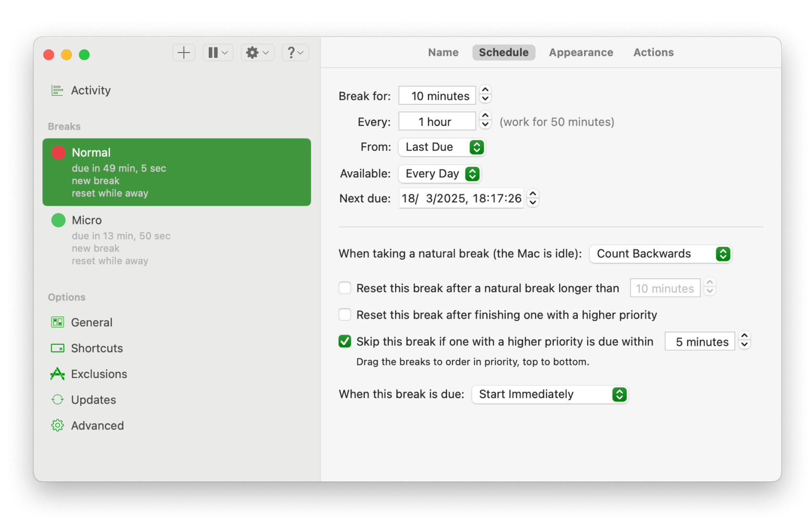This screenshot has height=530, width=812.
Task: Uncheck skip this break if higher priority due
Action: [x=345, y=342]
